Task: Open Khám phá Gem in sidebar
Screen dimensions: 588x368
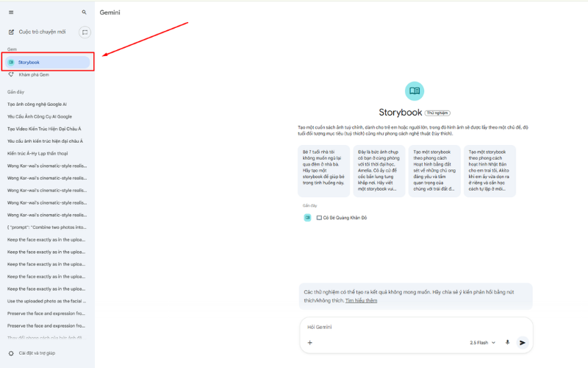Action: coord(34,74)
